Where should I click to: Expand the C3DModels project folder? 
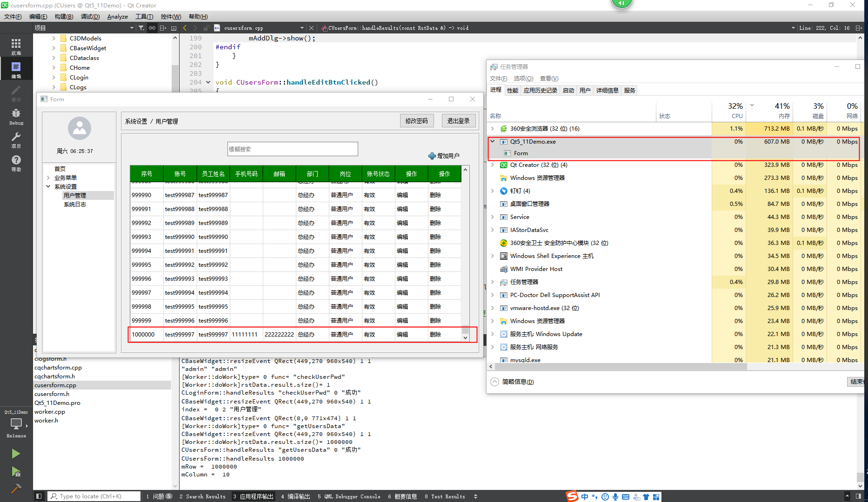click(x=54, y=38)
